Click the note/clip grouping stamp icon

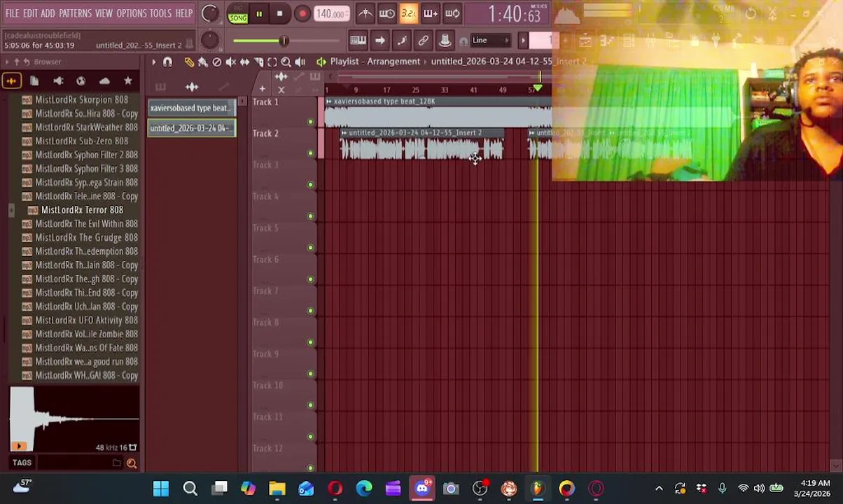(445, 41)
